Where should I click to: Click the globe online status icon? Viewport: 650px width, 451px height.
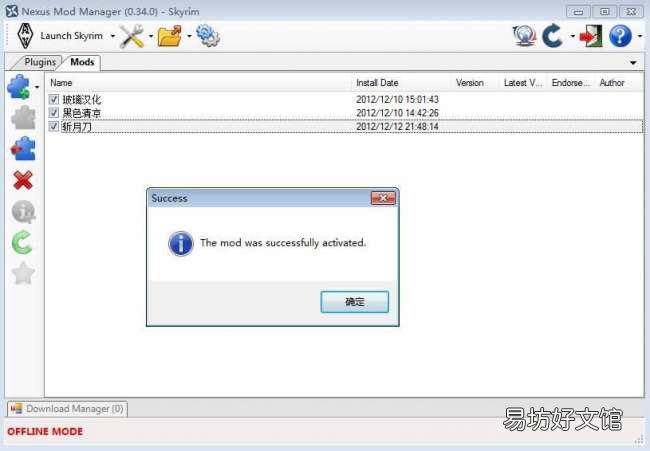[x=525, y=36]
